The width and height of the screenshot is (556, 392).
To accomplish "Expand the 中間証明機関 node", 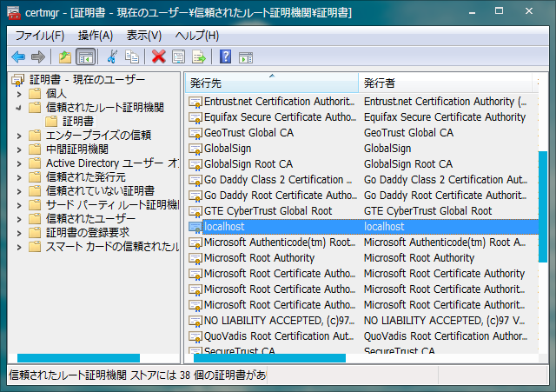I will (19, 150).
